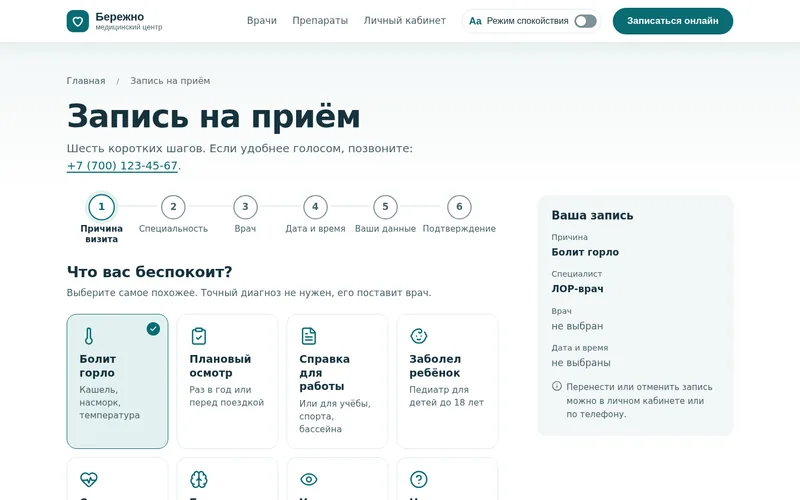800x500 pixels.
Task: Click the не выбраны date value
Action: [581, 363]
